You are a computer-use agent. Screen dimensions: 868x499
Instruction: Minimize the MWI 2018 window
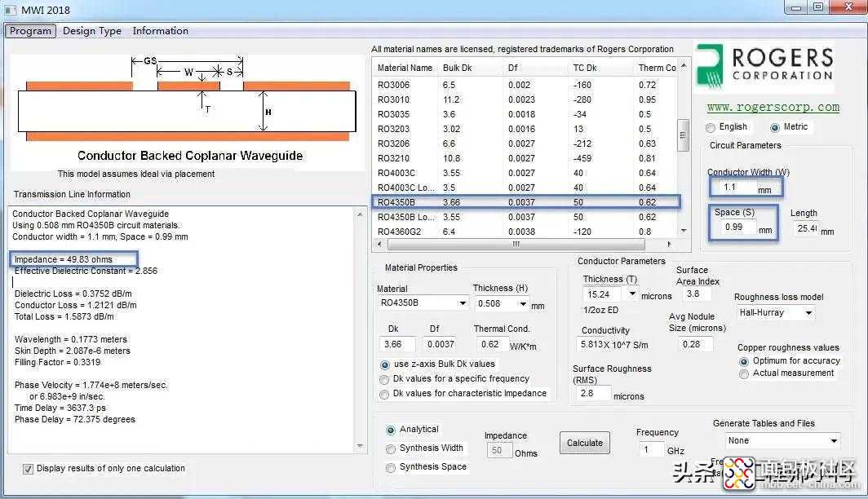click(x=796, y=7)
